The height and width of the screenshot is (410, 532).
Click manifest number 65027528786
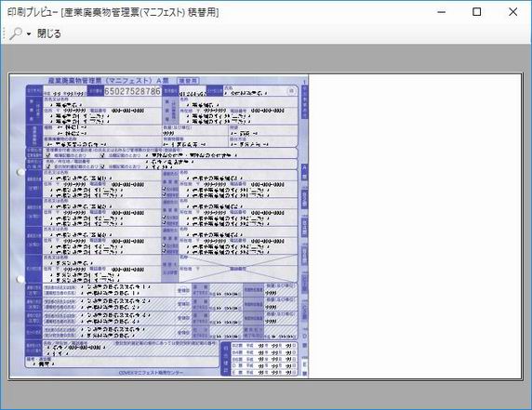click(132, 91)
